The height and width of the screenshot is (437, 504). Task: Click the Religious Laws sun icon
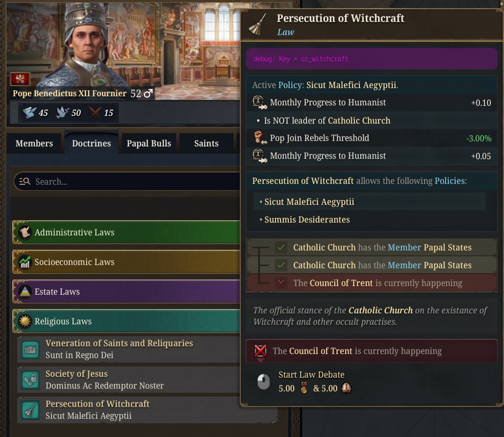click(x=25, y=321)
